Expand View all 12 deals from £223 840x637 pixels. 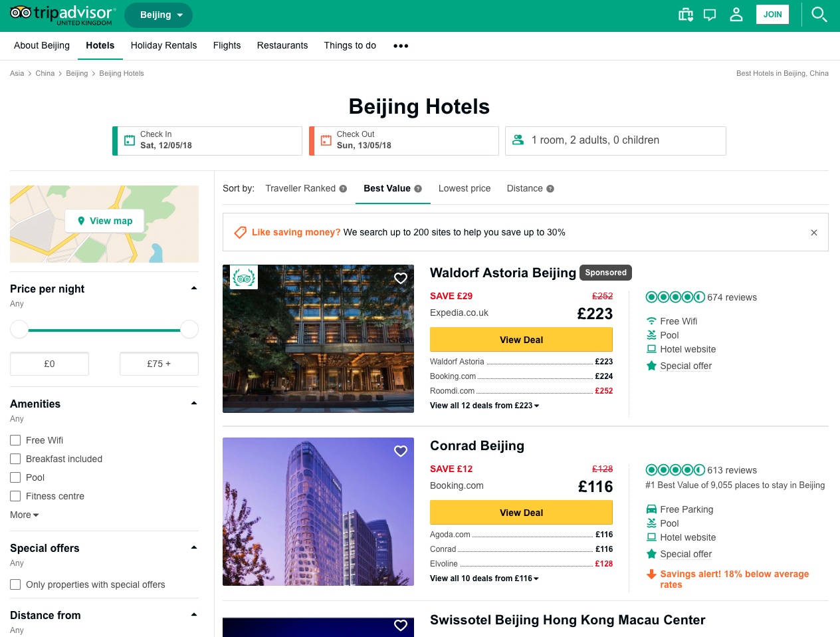(x=484, y=406)
